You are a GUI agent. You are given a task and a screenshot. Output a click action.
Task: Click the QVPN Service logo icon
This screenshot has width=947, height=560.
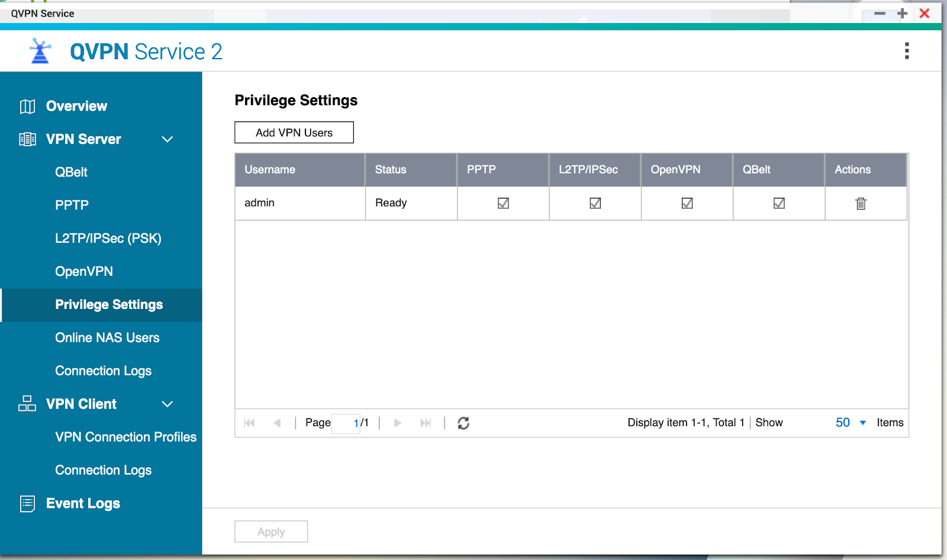(40, 52)
